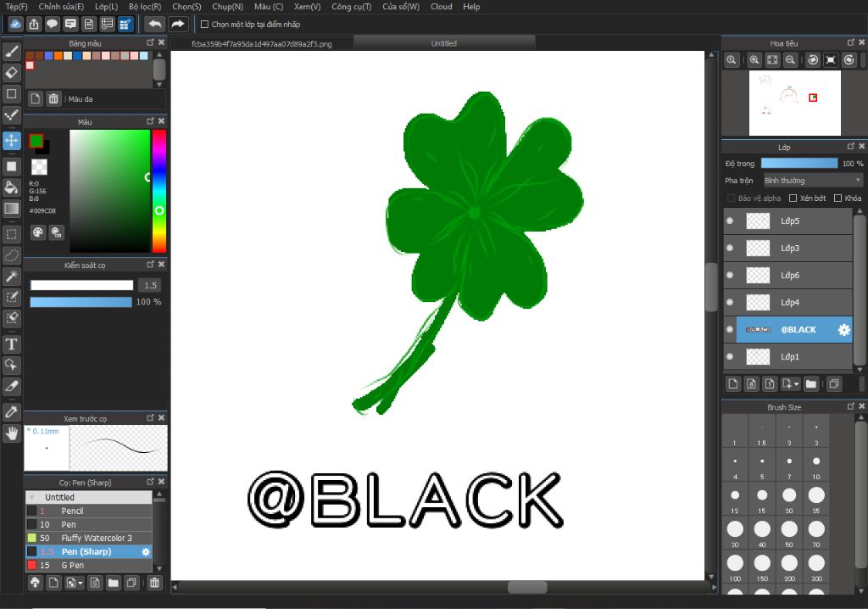Select the Text tool
The height and width of the screenshot is (609, 868).
tap(12, 344)
